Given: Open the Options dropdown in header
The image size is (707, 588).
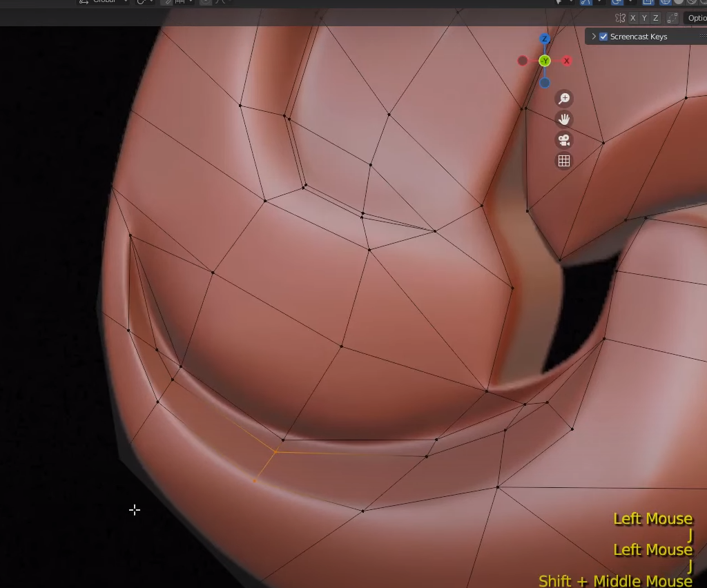Looking at the screenshot, I should coord(696,18).
